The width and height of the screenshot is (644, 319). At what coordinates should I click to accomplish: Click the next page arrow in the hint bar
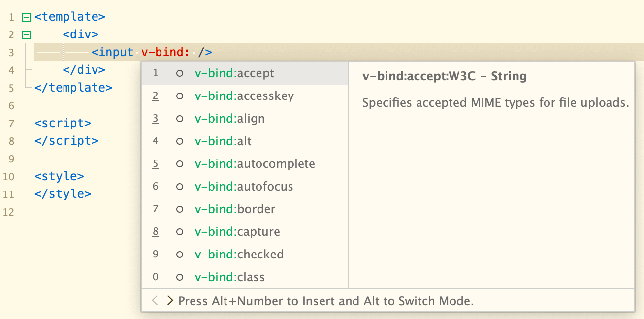(x=170, y=301)
